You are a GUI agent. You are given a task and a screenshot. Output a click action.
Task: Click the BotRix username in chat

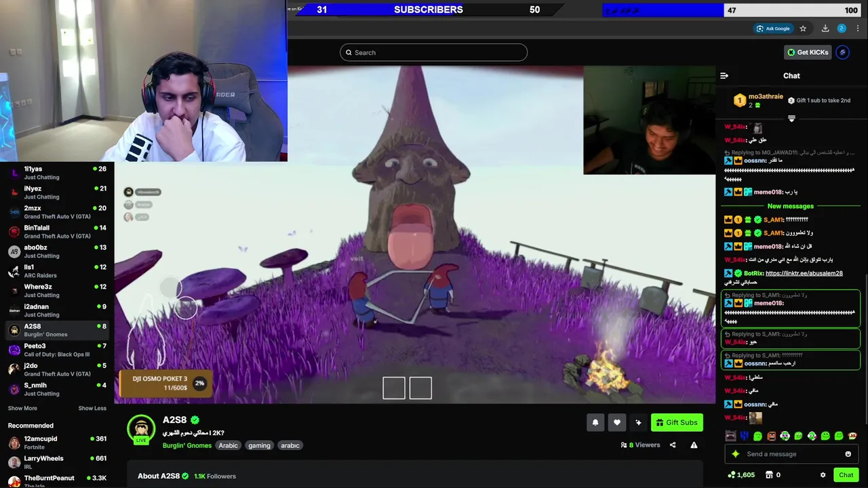click(x=753, y=273)
